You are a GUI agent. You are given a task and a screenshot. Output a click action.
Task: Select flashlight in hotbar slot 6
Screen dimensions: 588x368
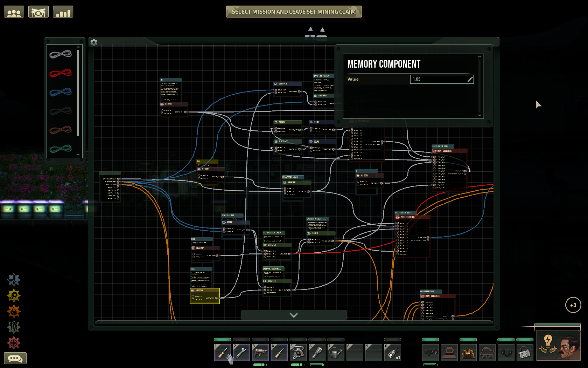tap(317, 352)
